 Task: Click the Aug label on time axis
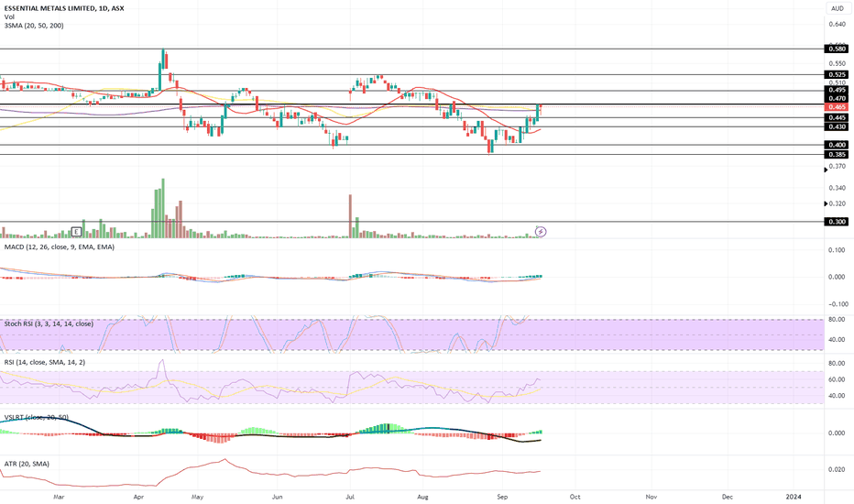click(x=422, y=497)
